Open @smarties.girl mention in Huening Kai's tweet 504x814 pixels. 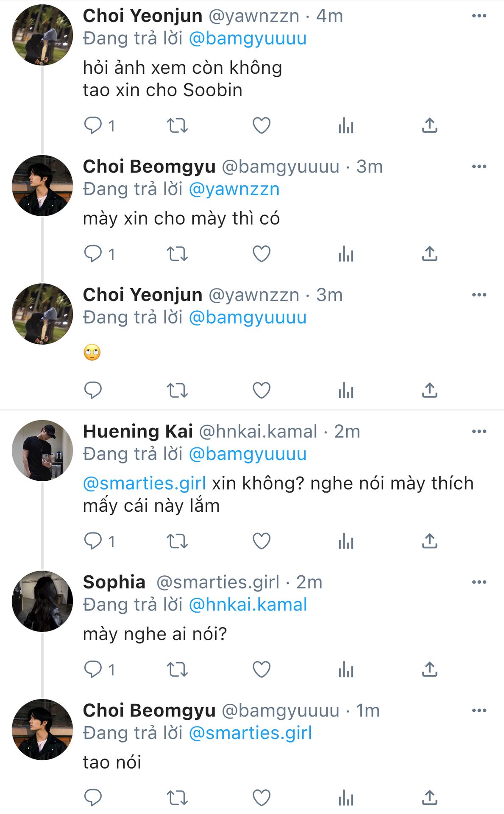(x=145, y=483)
